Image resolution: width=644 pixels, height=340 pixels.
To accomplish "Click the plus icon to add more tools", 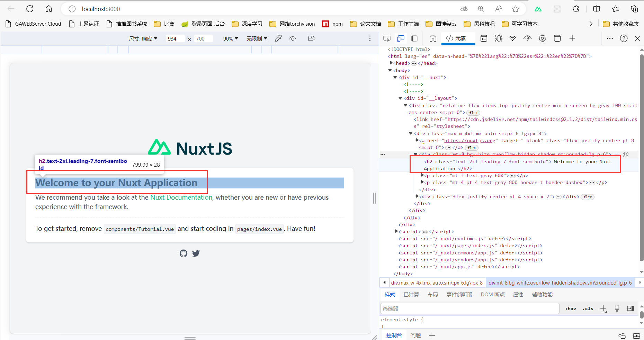I will click(572, 38).
